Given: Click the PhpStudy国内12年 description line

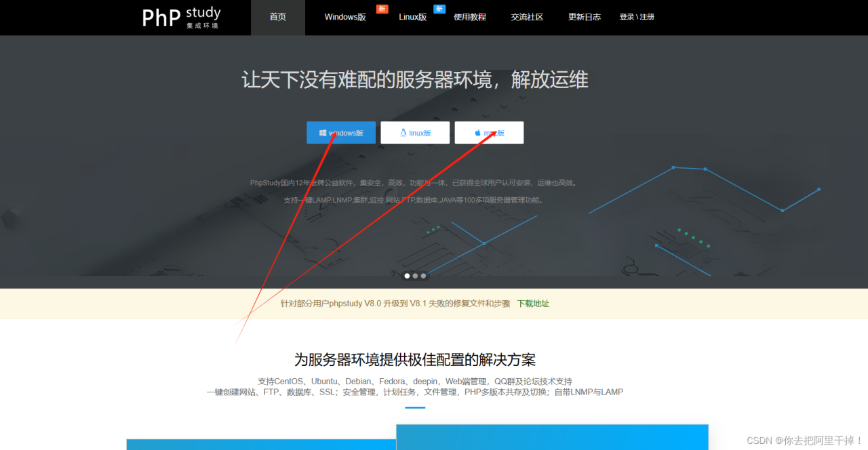Looking at the screenshot, I should 414,183.
